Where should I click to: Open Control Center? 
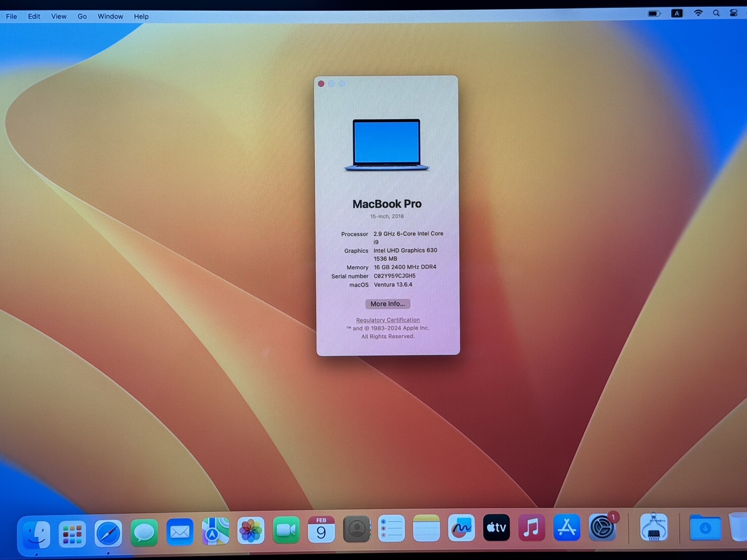coord(734,13)
